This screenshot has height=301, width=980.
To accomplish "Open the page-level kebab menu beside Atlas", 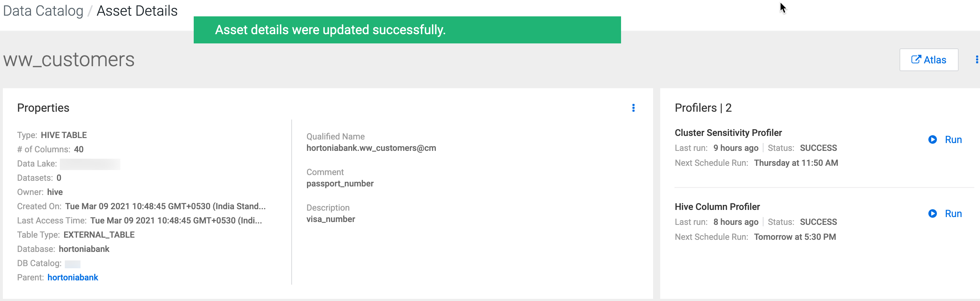I will tap(976, 60).
